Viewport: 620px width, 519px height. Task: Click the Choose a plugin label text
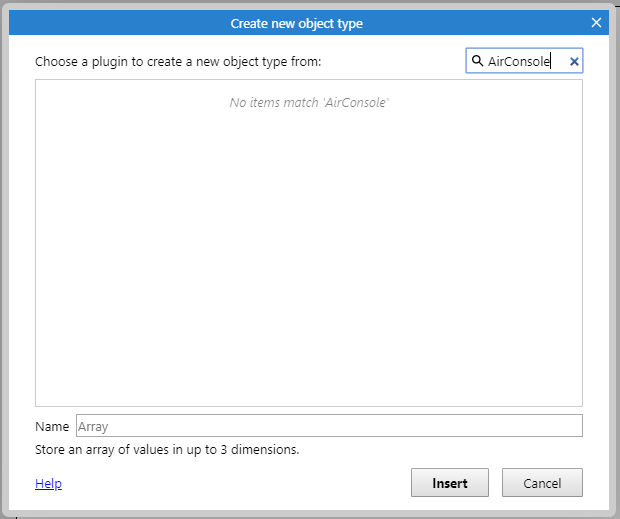[178, 62]
